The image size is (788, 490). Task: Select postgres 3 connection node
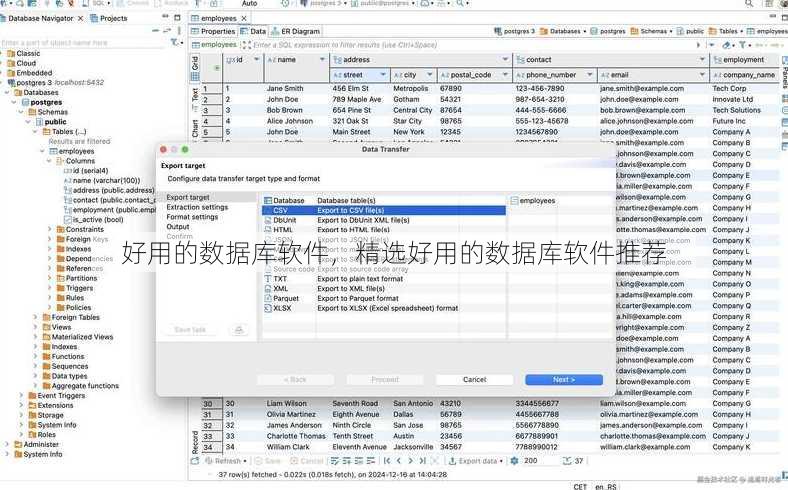tap(55, 82)
